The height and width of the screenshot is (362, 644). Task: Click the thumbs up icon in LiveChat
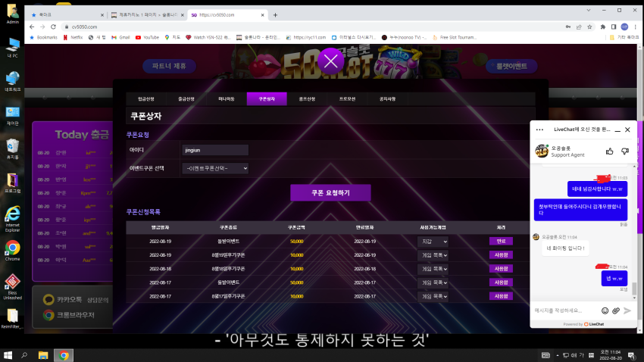609,151
